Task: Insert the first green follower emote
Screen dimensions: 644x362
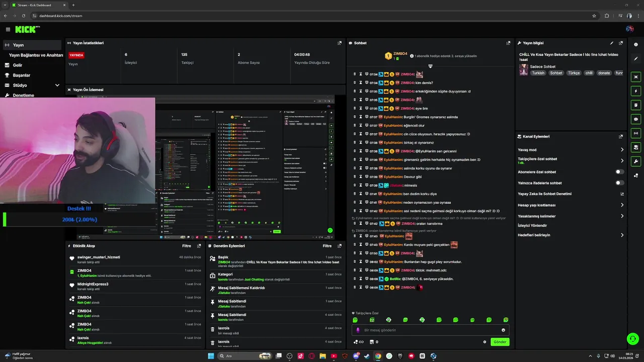Action: click(355, 320)
